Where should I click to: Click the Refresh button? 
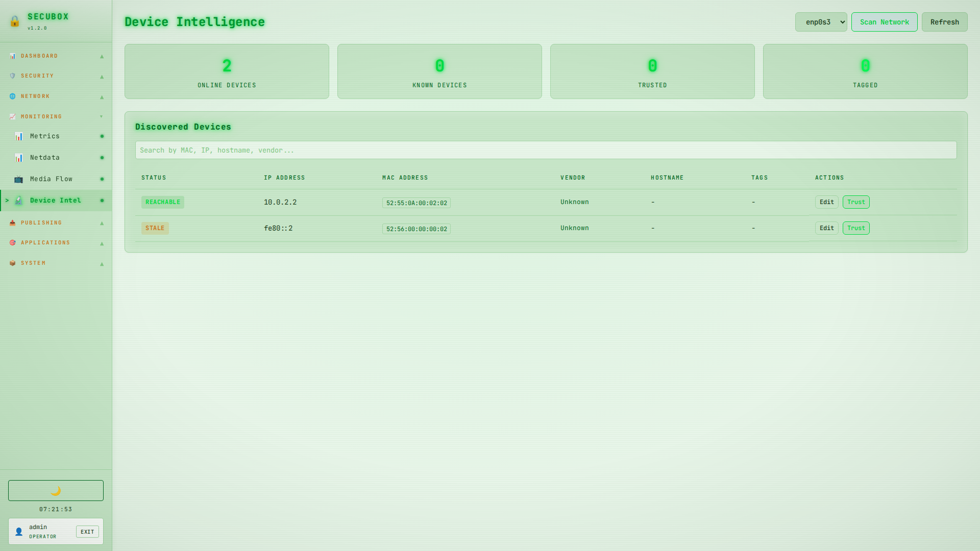[944, 22]
